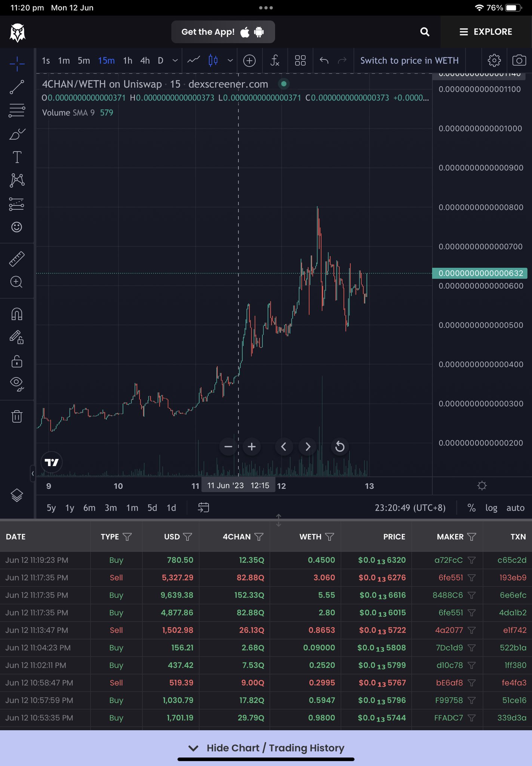
Task: Filter trades by USD column
Action: pos(188,537)
